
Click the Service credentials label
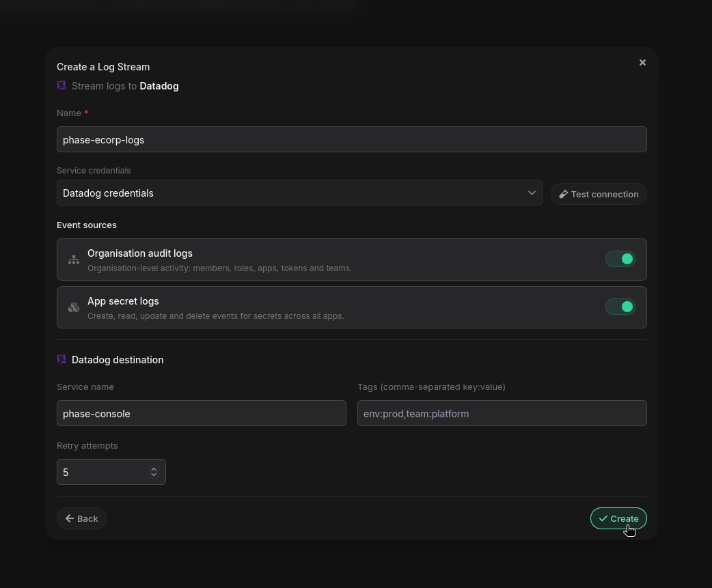pos(94,171)
